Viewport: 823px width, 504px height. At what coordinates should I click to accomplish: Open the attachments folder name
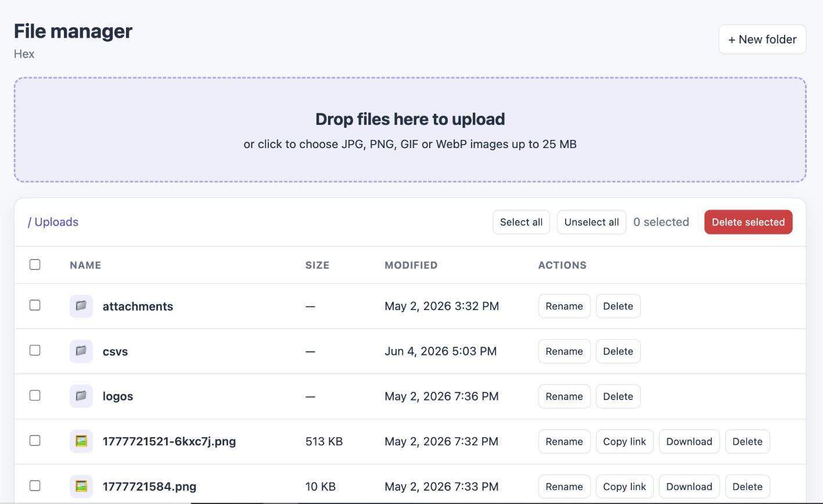[x=138, y=306]
